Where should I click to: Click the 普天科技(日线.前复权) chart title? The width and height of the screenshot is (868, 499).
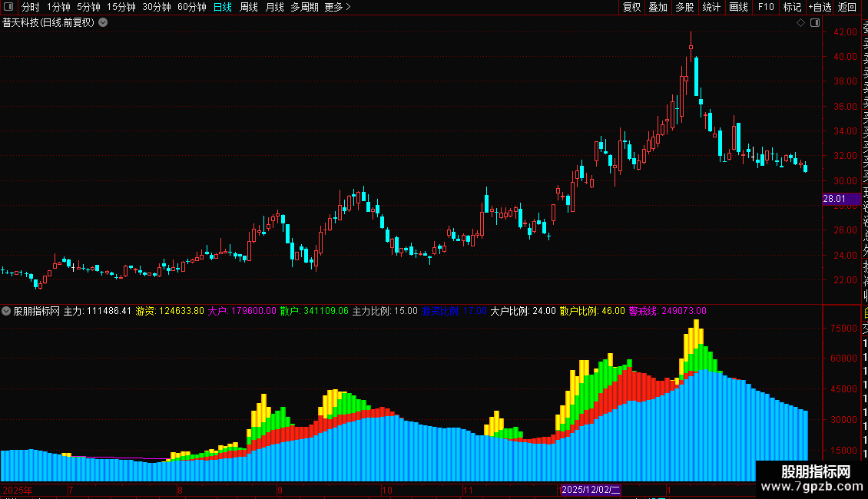click(x=48, y=23)
